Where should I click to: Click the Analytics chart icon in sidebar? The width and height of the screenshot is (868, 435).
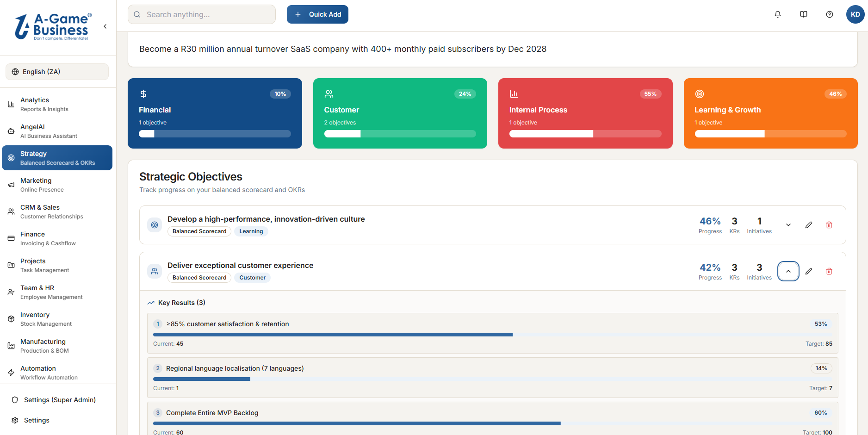coord(11,105)
